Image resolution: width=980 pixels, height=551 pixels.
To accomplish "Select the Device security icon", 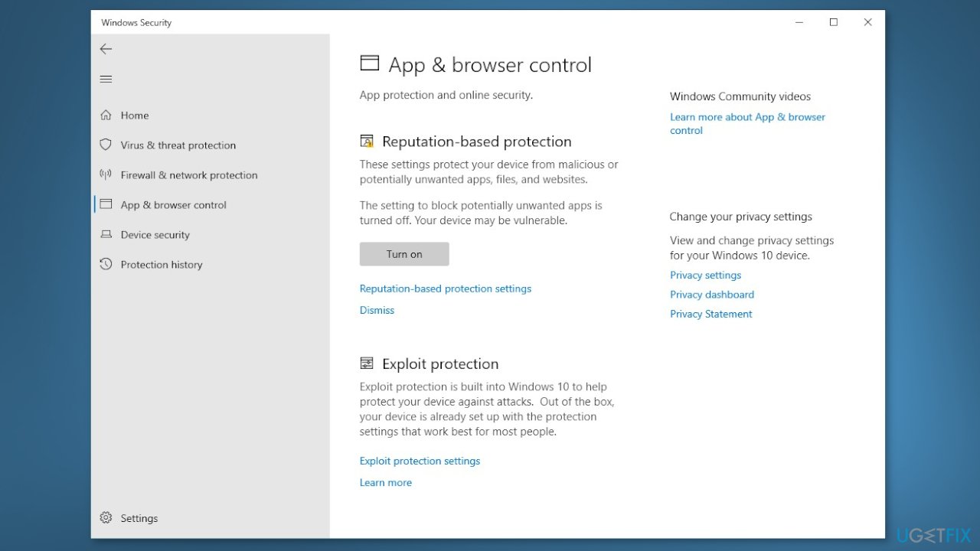I will [106, 234].
